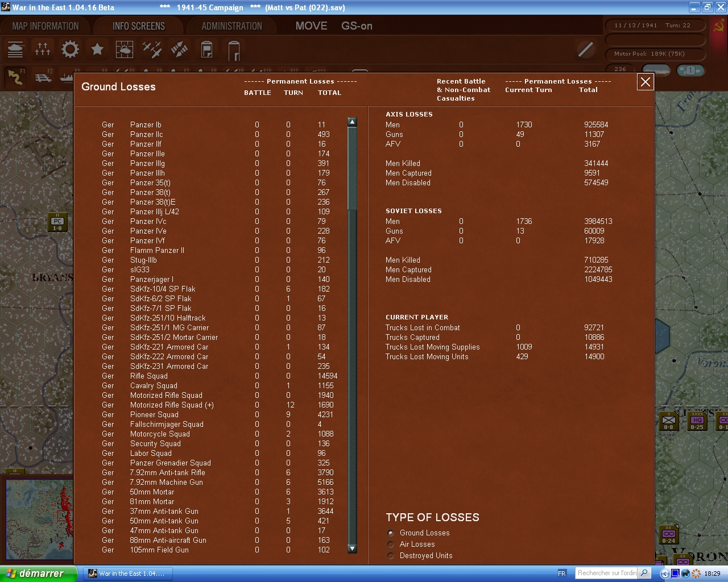Click the round slash button in toolbar
Screen dimensions: 728x582
pos(586,49)
